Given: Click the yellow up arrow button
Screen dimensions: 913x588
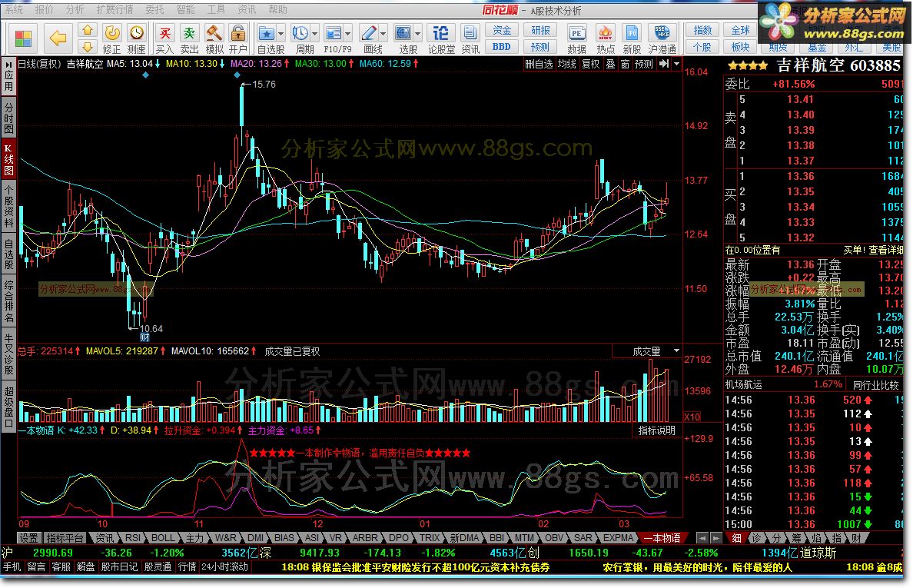Looking at the screenshot, I should tap(88, 30).
